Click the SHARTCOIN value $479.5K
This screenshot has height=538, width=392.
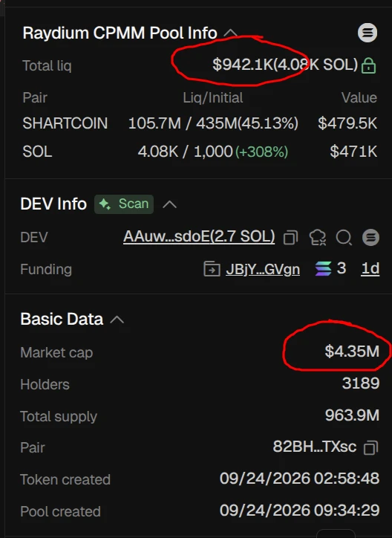tap(347, 123)
